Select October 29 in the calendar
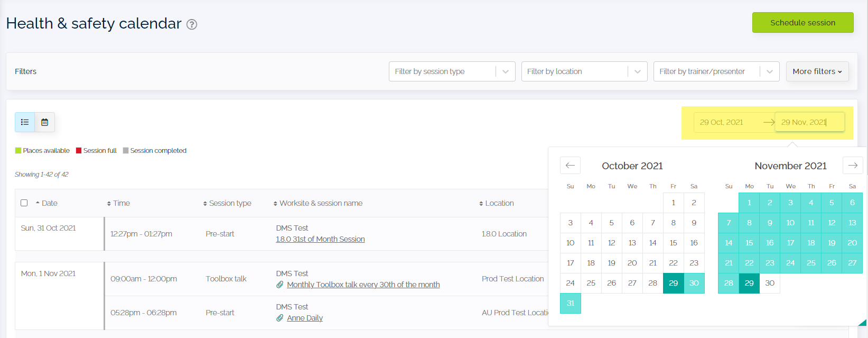 tap(673, 283)
